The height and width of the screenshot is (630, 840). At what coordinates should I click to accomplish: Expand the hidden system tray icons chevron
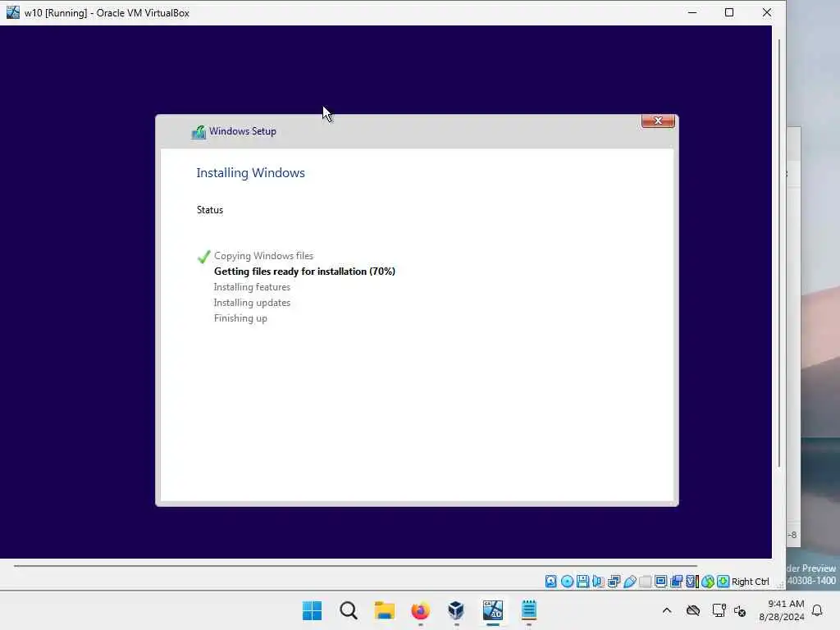(667, 610)
